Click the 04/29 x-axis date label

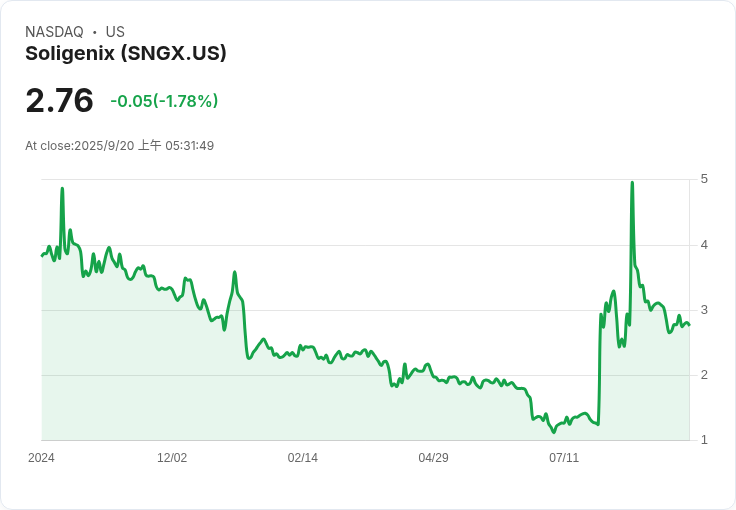[x=433, y=457]
